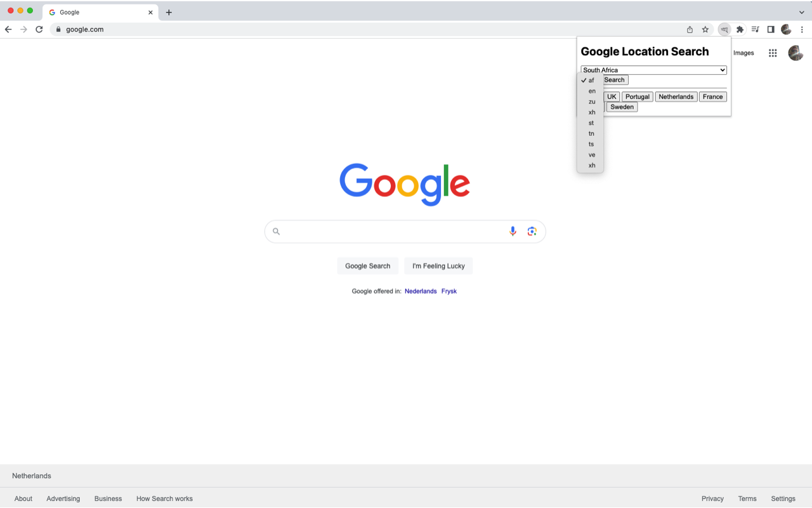Open the Google account avatar on page
The image size is (812, 508).
coord(796,53)
